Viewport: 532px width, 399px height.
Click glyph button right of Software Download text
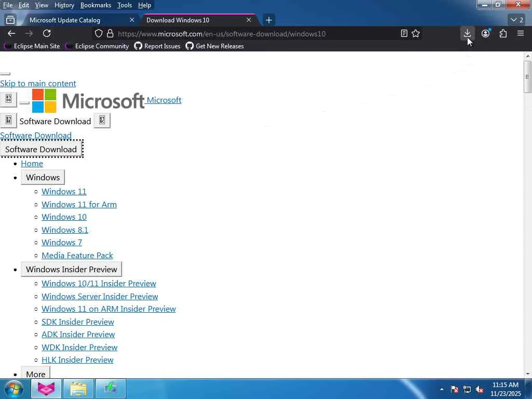click(x=102, y=120)
